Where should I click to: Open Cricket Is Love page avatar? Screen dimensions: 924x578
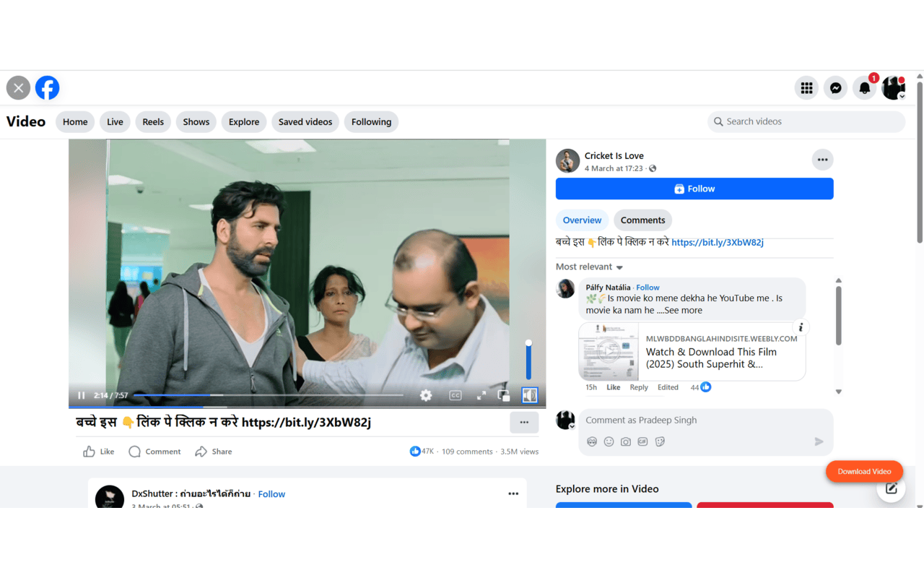tap(567, 161)
